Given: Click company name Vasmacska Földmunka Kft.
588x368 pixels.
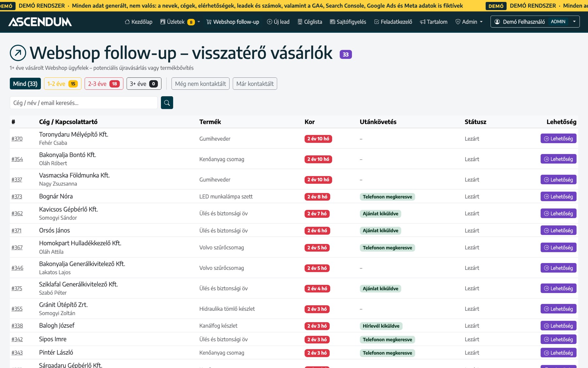Looking at the screenshot, I should 74,175.
